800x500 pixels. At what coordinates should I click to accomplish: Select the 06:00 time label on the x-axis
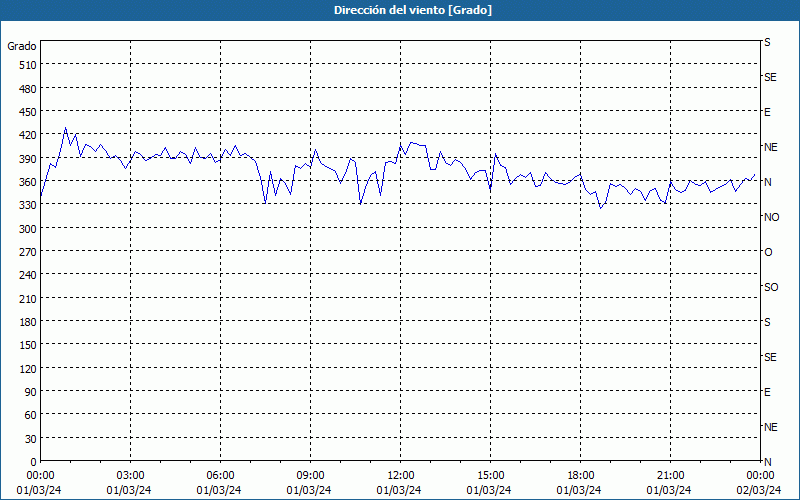pyautogui.click(x=220, y=476)
